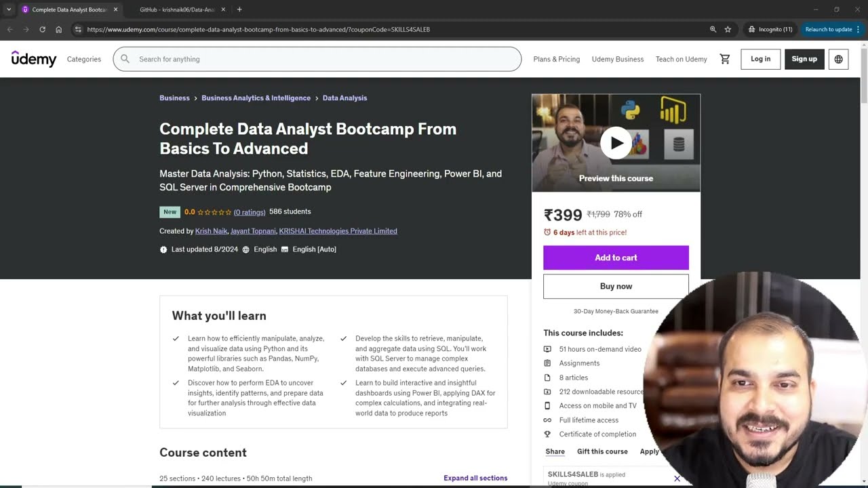Bookmark this page with the star icon
This screenshot has width=868, height=488.
[728, 29]
